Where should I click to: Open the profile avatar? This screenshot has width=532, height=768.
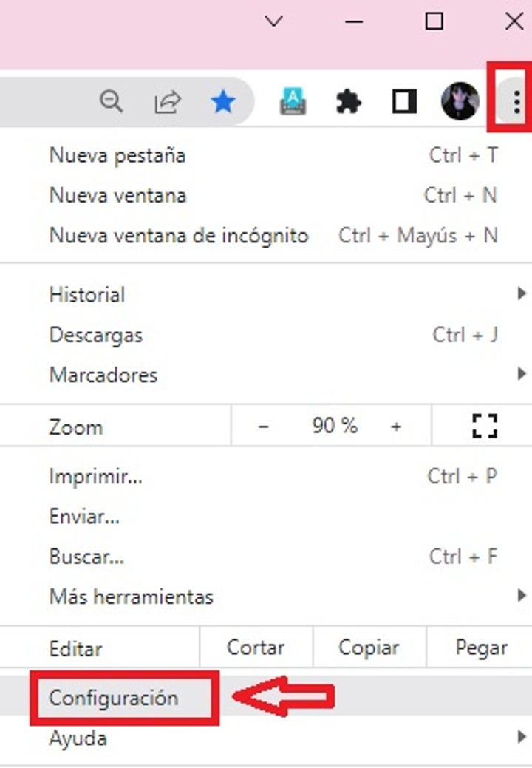(x=460, y=102)
